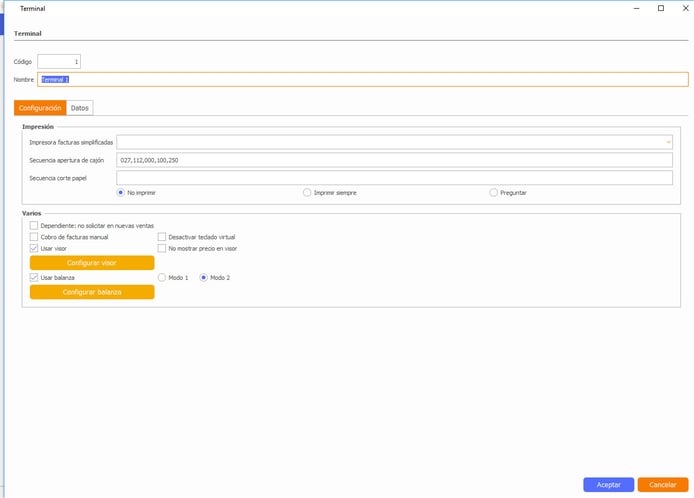
Task: Click the Nombre text field
Action: pos(362,79)
